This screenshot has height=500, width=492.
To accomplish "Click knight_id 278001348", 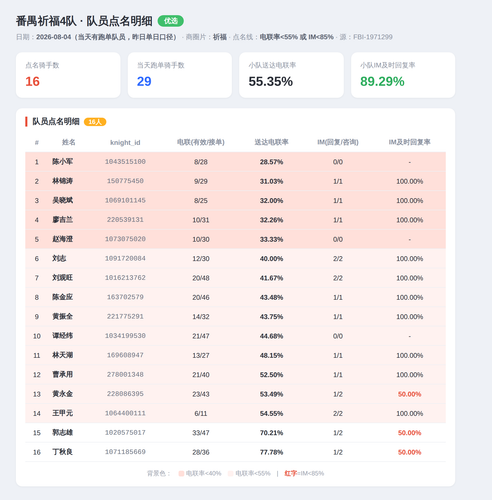I will pos(125,374).
